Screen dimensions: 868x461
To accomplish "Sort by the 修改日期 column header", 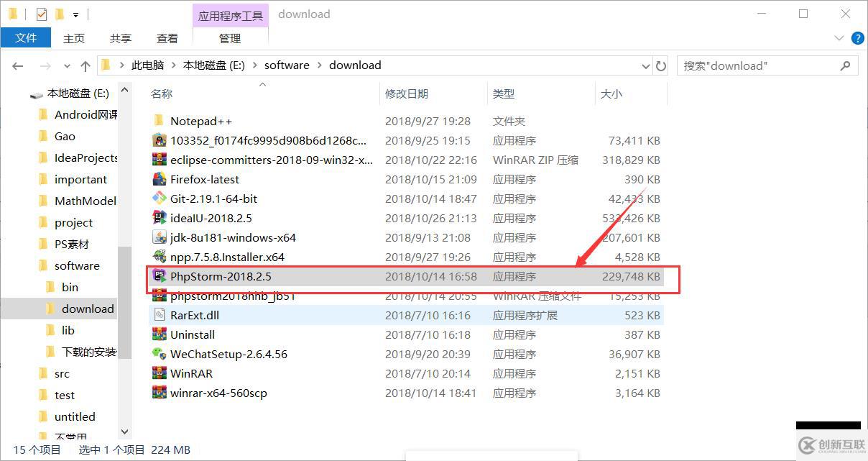I will [407, 93].
